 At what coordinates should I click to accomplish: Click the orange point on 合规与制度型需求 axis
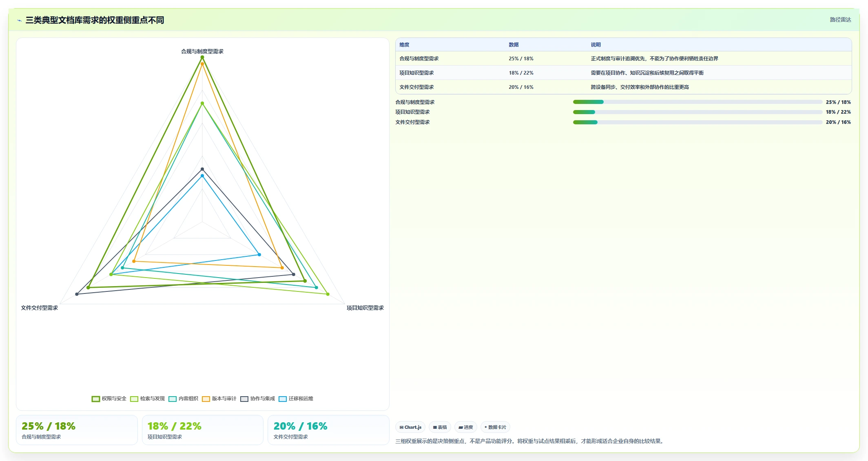tap(202, 64)
